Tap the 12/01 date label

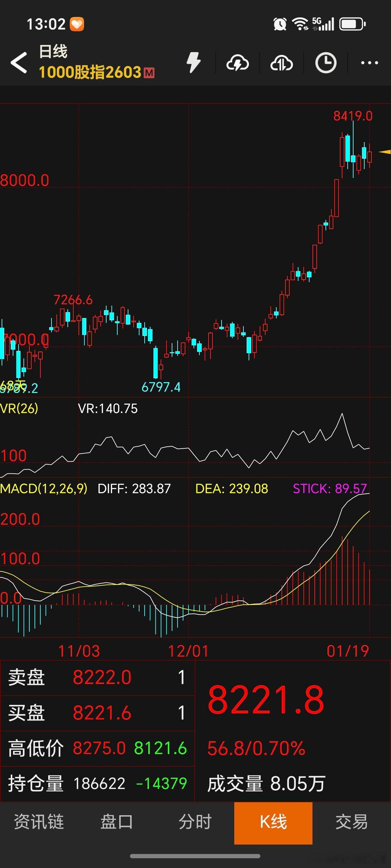188,651
